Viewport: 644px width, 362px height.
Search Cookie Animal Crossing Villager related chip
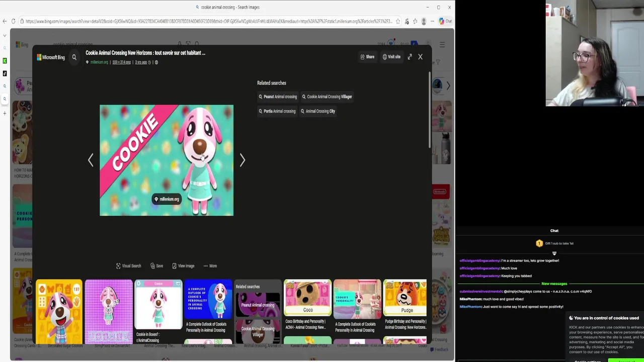coord(327,97)
